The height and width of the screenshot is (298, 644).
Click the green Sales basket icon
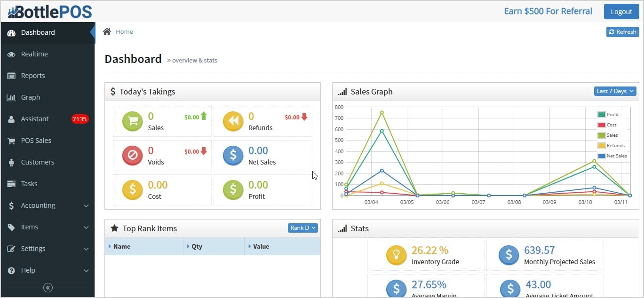[x=132, y=121]
